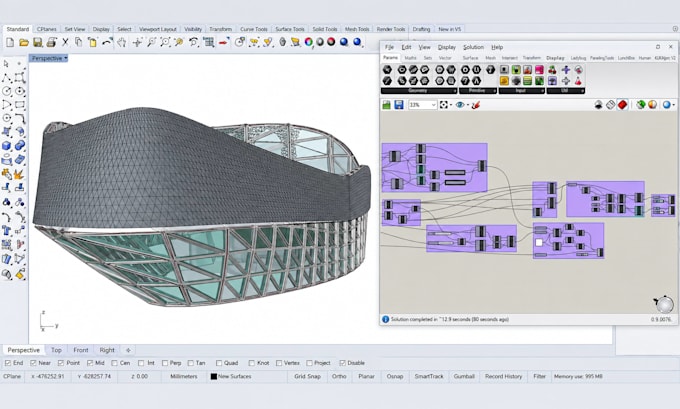Save the Rhino model with floppy icon

pos(38,43)
